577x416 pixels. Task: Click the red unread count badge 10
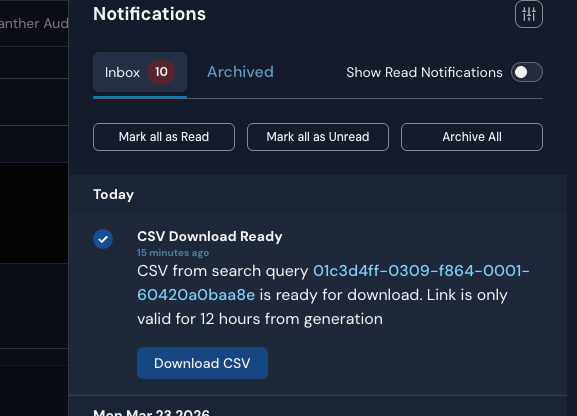point(161,72)
